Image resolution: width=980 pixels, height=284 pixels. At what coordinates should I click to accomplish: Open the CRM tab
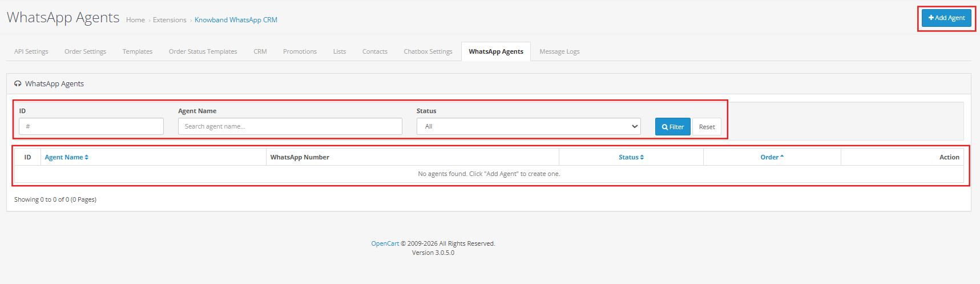coord(260,51)
